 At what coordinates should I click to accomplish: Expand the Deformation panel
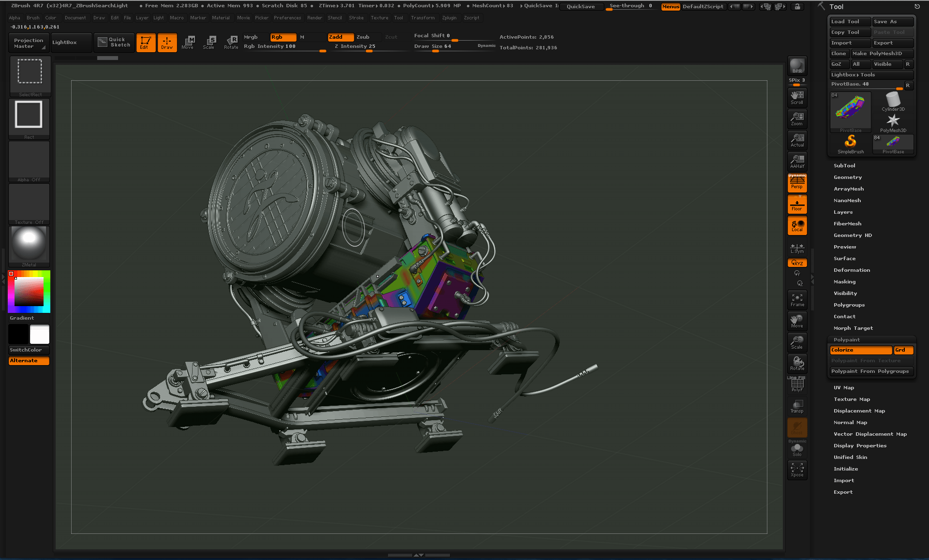coord(851,270)
